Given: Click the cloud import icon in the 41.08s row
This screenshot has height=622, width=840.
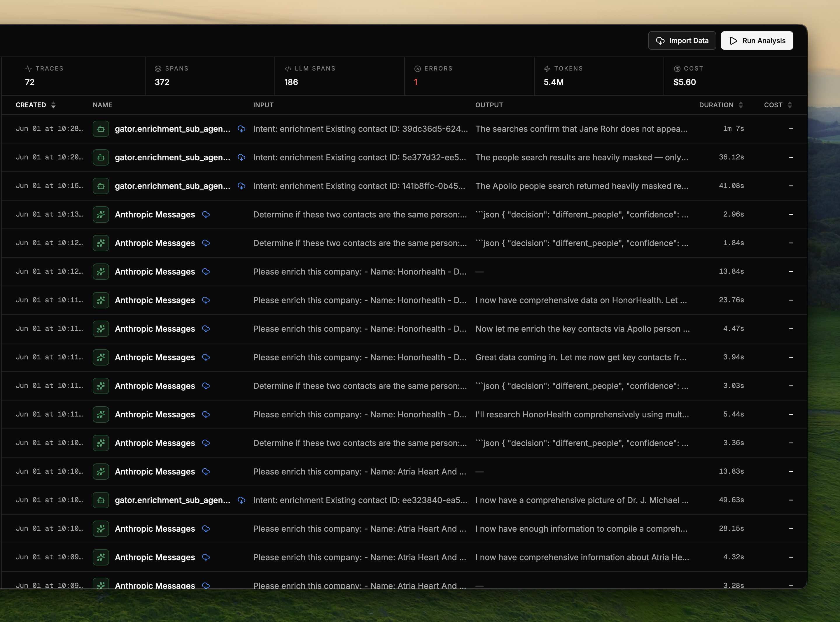Looking at the screenshot, I should click(x=242, y=186).
